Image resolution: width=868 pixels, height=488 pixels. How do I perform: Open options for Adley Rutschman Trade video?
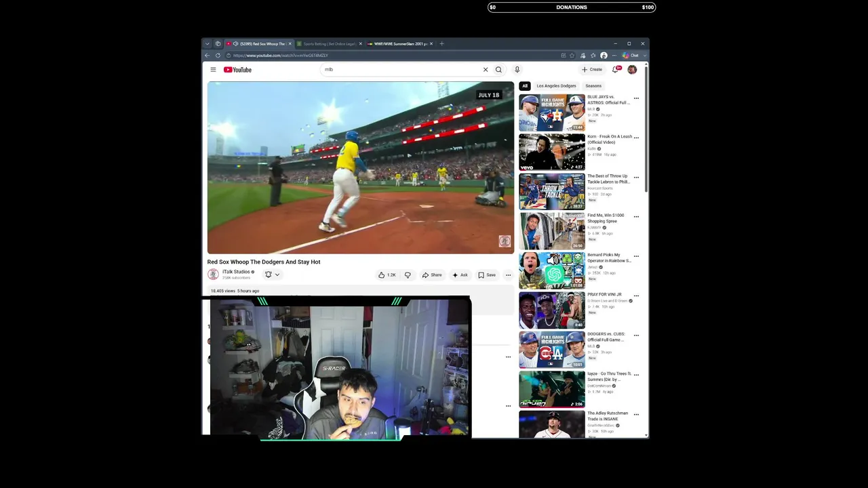(636, 415)
